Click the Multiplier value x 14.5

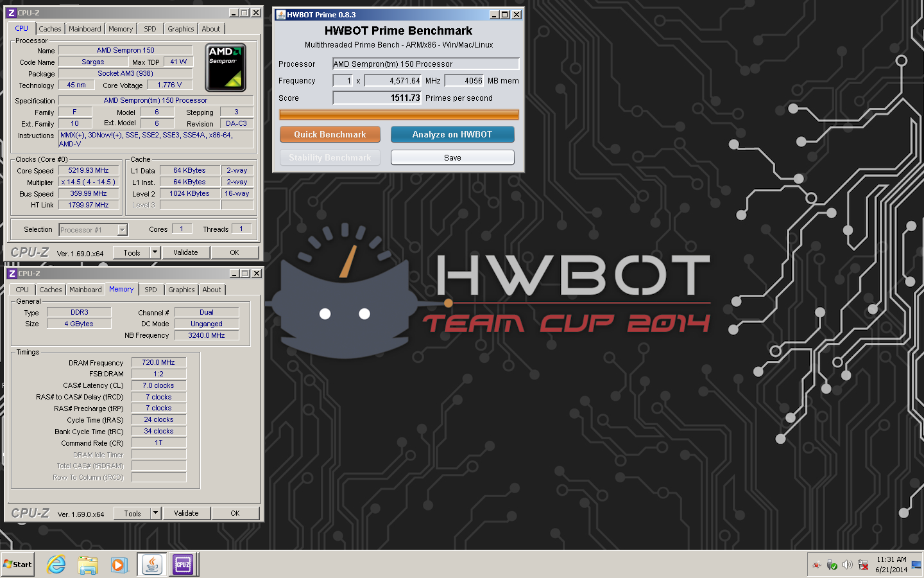(89, 182)
